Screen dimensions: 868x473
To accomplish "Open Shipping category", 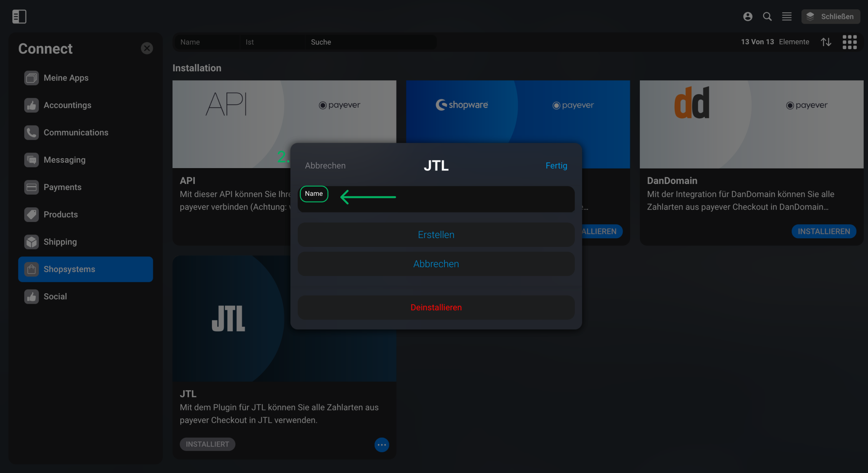I will [x=86, y=242].
